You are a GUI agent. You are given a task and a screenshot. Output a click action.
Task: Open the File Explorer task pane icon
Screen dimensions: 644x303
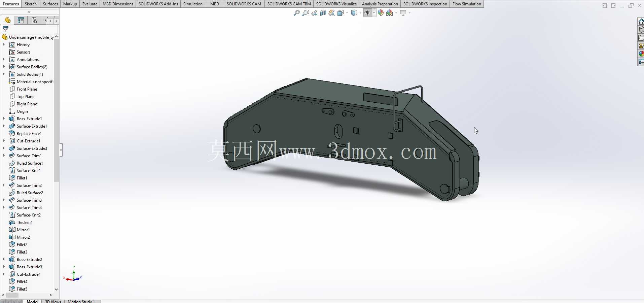click(x=641, y=38)
